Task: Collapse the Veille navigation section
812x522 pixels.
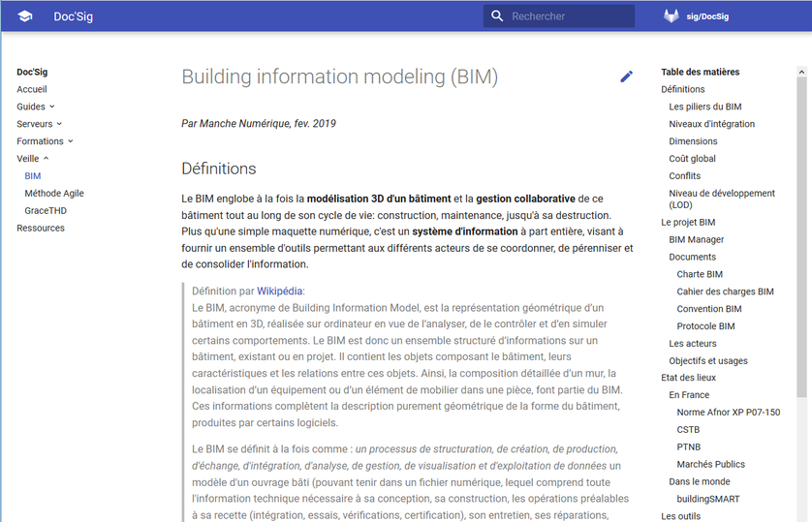Action: (33, 159)
